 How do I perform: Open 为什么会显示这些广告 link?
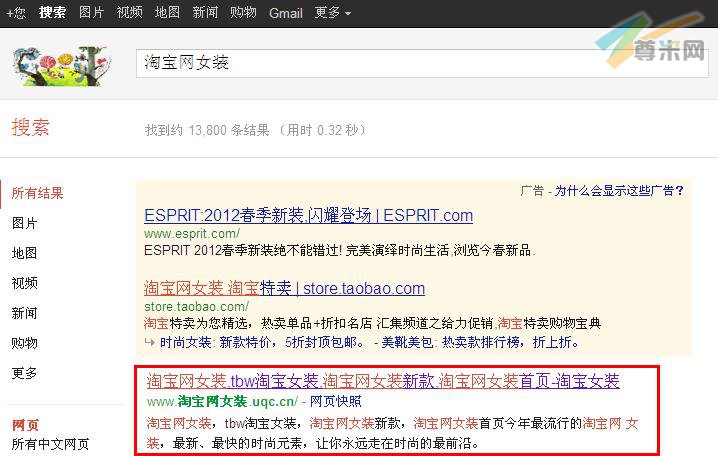point(619,190)
